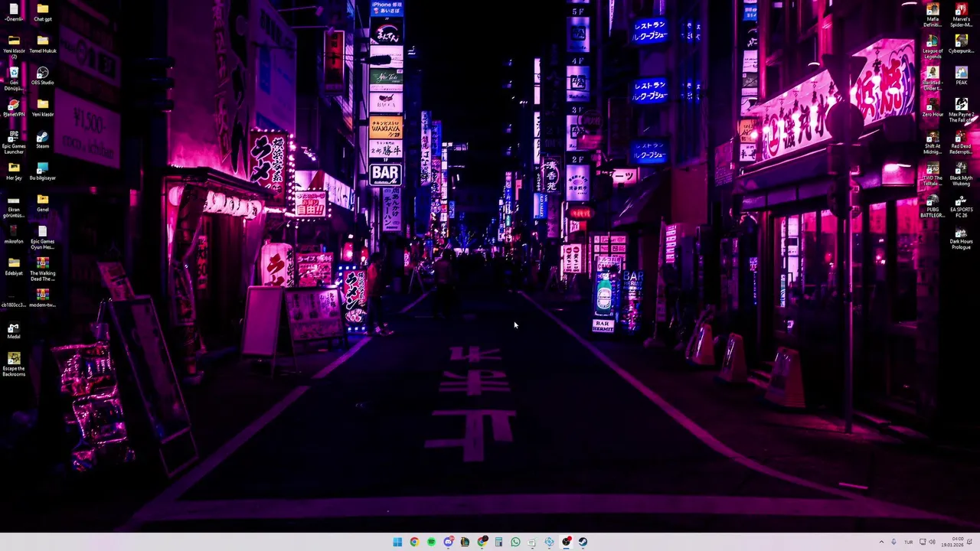Select the cb1803cc3 desktop file
This screenshot has width=980, height=551.
pos(14,298)
